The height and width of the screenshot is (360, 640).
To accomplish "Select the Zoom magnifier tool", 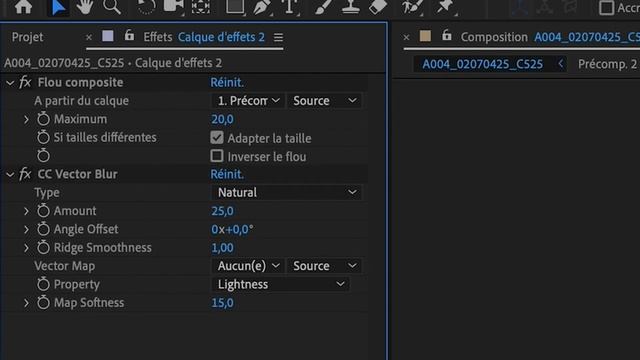I will pos(111,7).
